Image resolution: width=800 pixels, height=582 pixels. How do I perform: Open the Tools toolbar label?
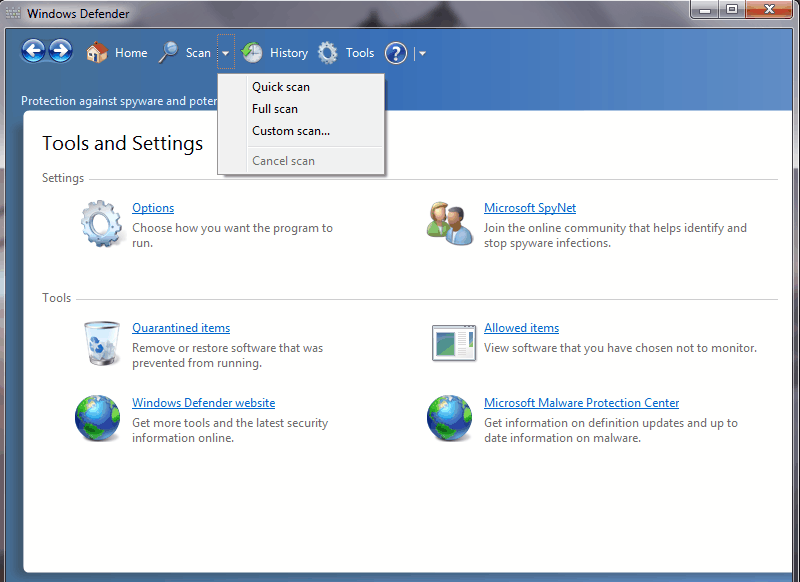(x=360, y=53)
